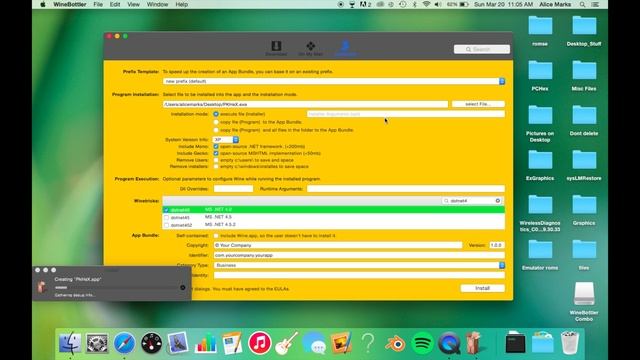Image resolution: width=640 pixels, height=360 pixels.
Task: Click the Winetricks search field
Action: tap(472, 201)
